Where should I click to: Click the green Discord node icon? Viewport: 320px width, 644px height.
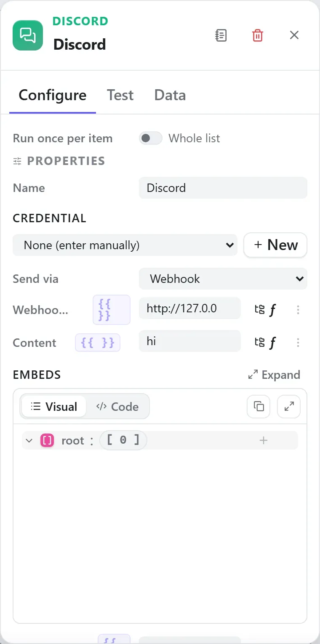click(28, 35)
